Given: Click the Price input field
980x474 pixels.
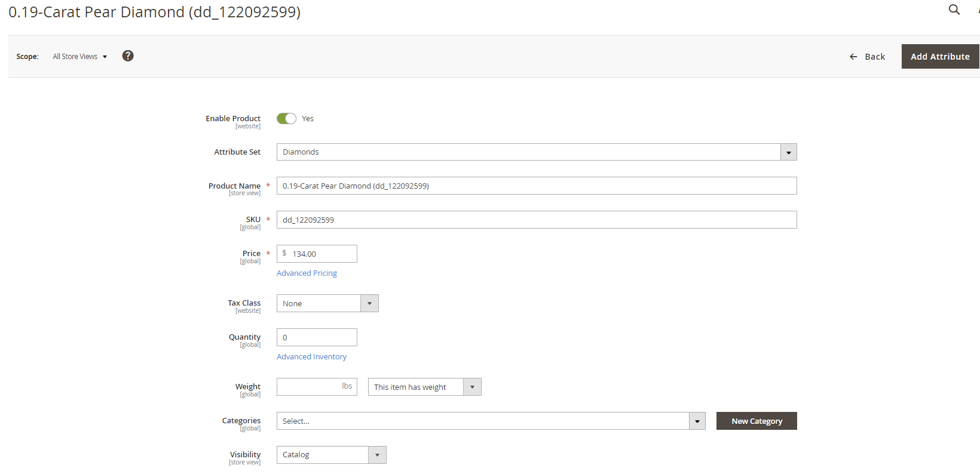Looking at the screenshot, I should tap(321, 254).
